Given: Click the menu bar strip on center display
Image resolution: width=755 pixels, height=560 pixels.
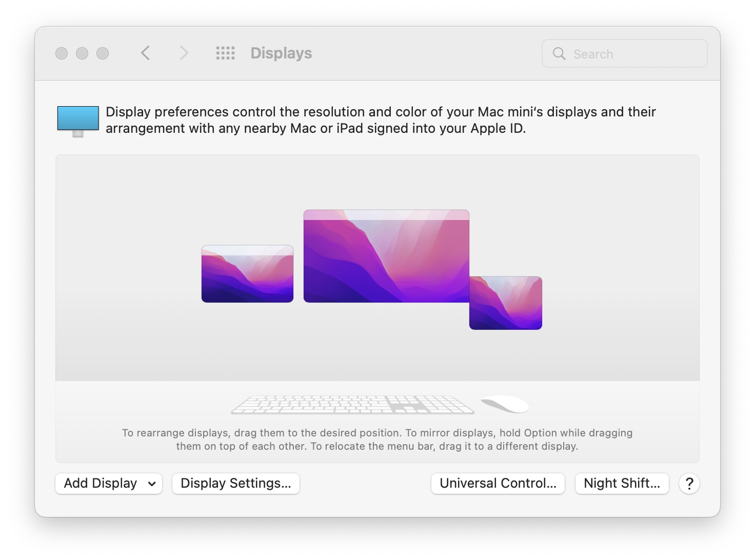Looking at the screenshot, I should tap(386, 215).
